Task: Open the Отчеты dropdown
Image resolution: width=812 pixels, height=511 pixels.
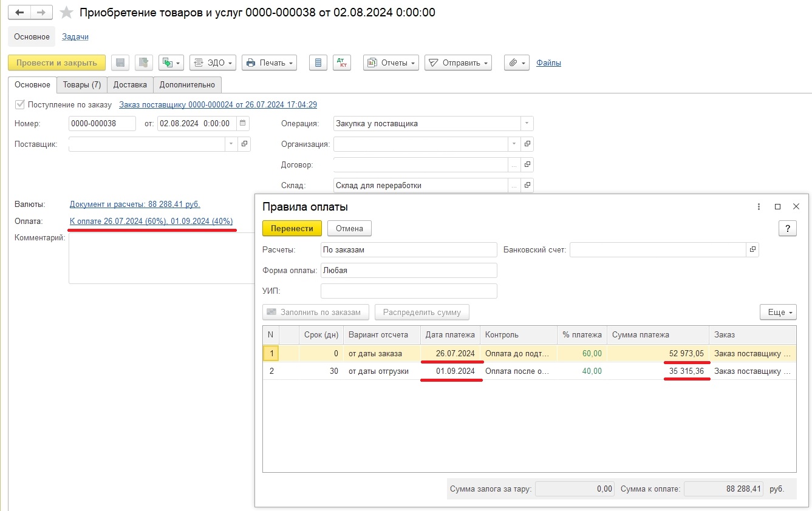Action: [391, 63]
